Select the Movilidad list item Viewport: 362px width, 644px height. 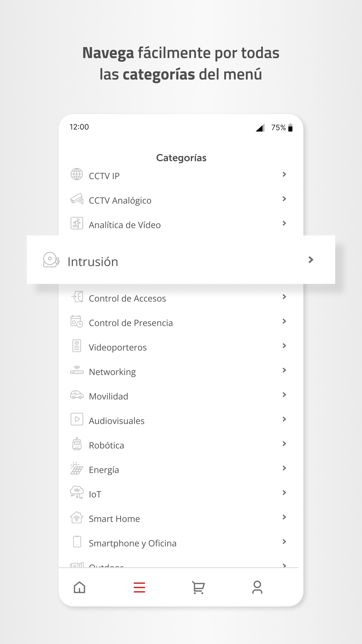[109, 396]
